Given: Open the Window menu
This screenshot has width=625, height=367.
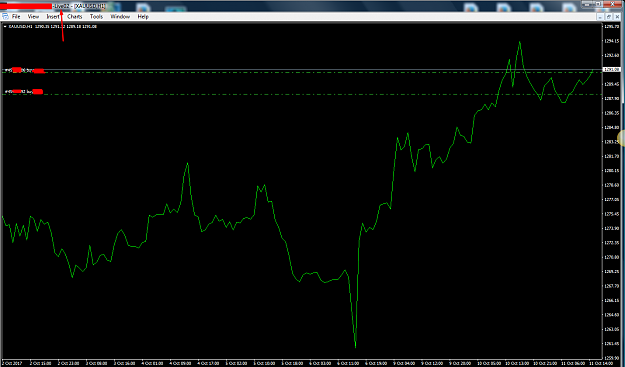Looking at the screenshot, I should pos(120,17).
